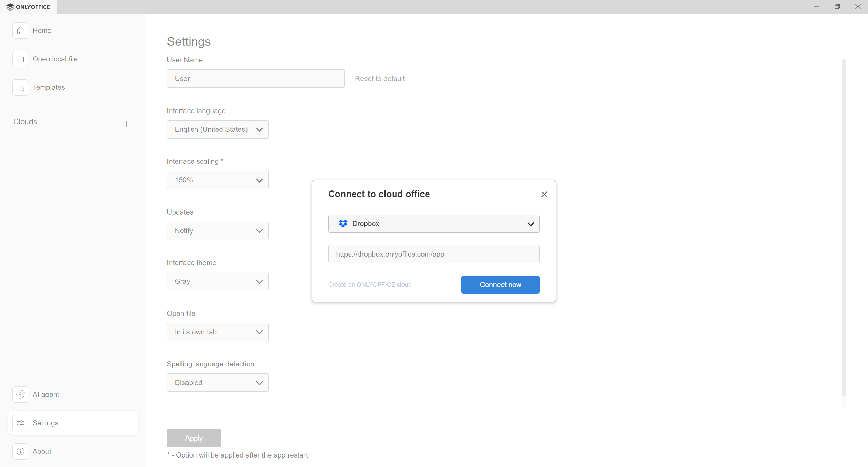Click the Connect now button
The height and width of the screenshot is (467, 868).
click(500, 284)
